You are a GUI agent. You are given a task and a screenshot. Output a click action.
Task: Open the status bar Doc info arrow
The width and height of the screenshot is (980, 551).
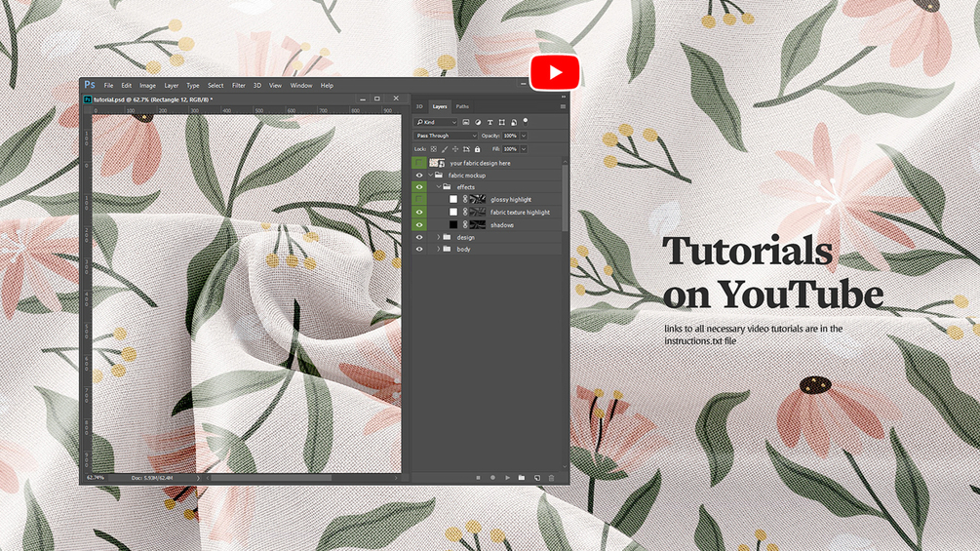[x=198, y=478]
